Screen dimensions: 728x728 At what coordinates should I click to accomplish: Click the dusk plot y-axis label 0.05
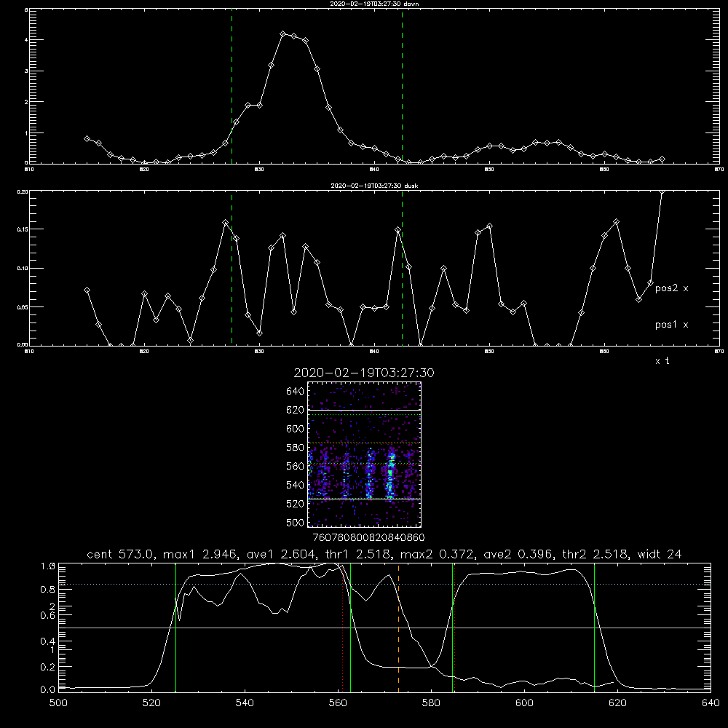point(23,307)
